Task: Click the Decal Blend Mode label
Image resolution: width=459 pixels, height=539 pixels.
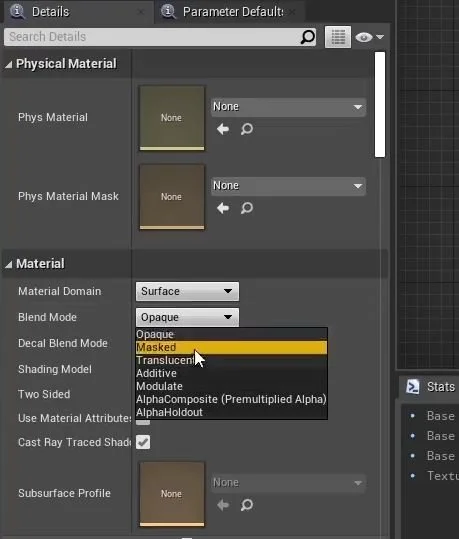Action: click(x=63, y=343)
